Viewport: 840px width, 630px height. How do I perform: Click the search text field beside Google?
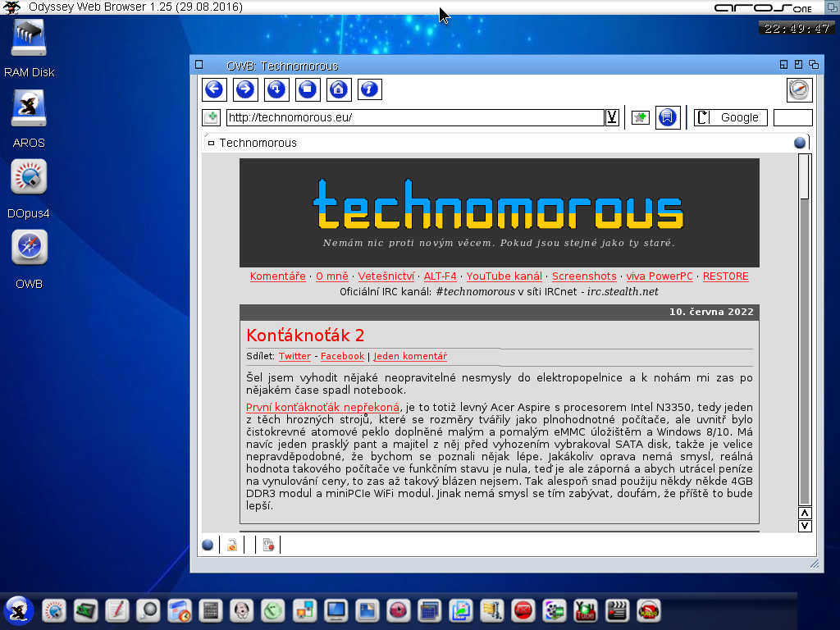(792, 117)
